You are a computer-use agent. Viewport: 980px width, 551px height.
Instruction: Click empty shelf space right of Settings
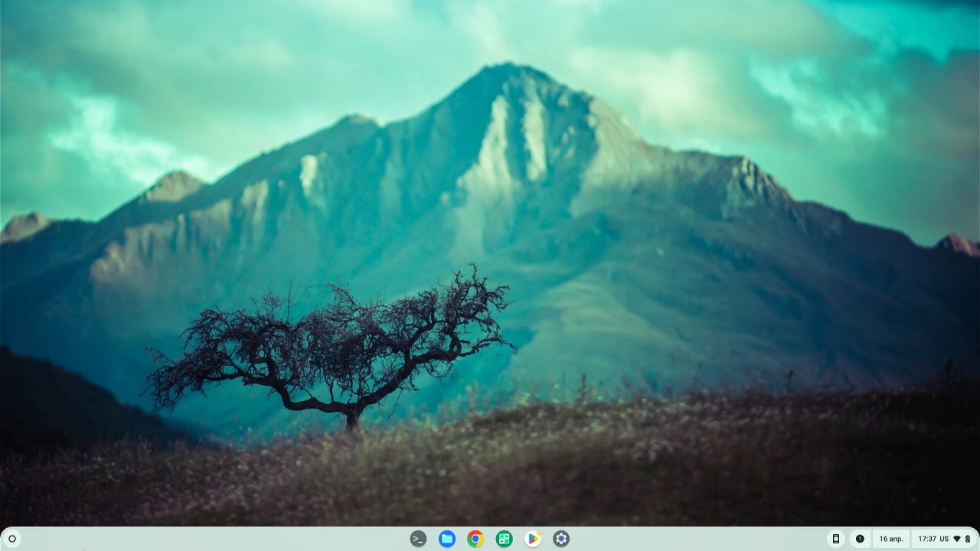pyautogui.click(x=689, y=539)
